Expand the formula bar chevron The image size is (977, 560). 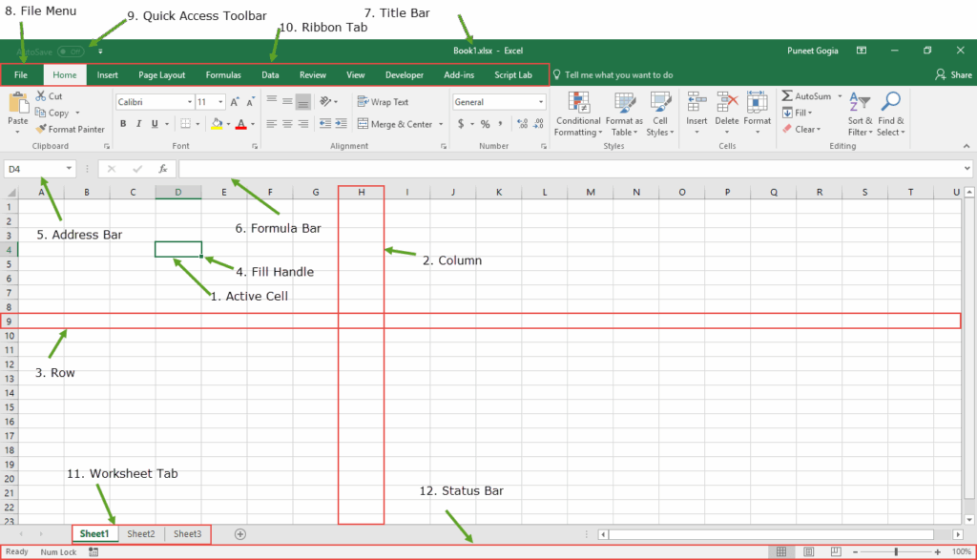[967, 168]
